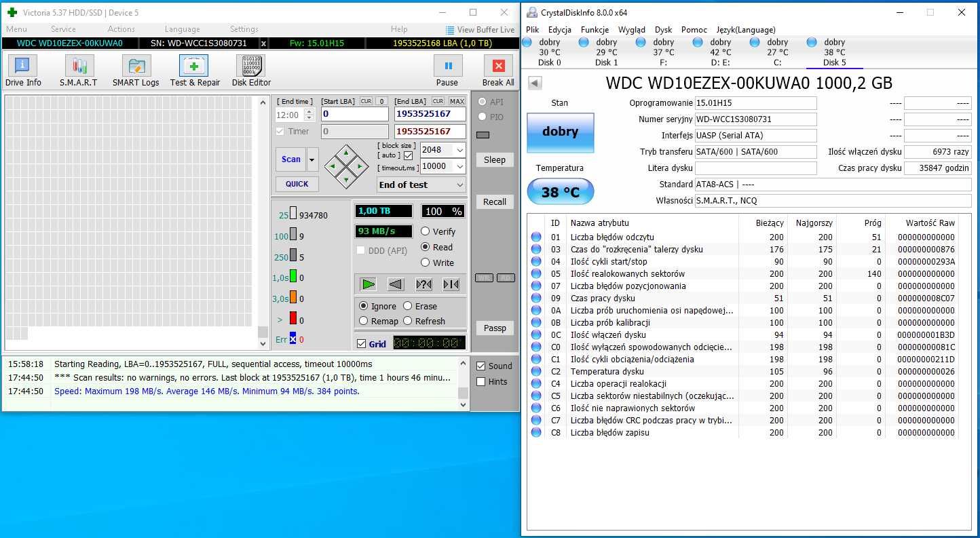Select the Ignore radio option
This screenshot has height=538, width=980.
(363, 306)
